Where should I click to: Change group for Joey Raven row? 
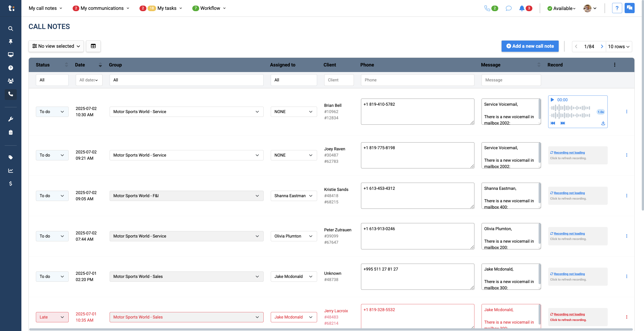(x=186, y=155)
